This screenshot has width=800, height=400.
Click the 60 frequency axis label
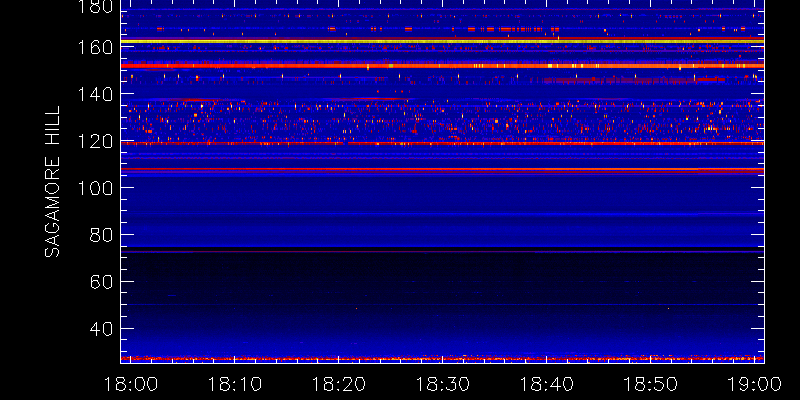click(102, 282)
